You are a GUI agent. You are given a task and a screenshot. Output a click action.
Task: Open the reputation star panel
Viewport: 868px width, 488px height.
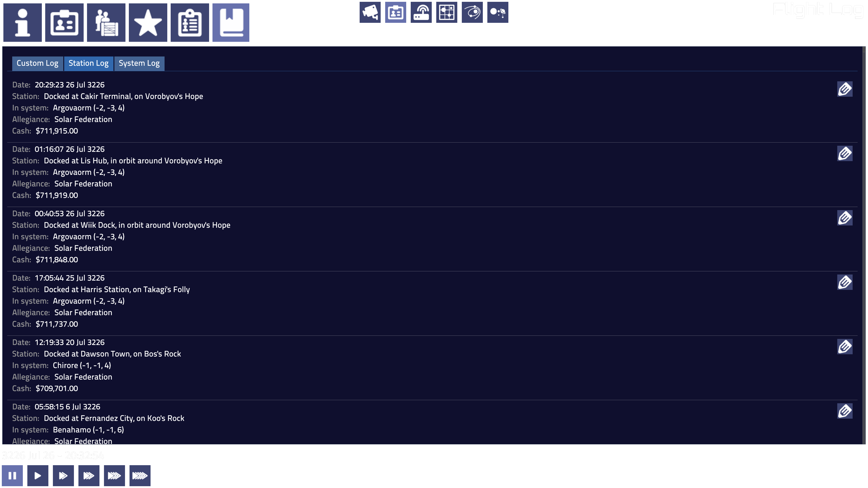(x=148, y=22)
